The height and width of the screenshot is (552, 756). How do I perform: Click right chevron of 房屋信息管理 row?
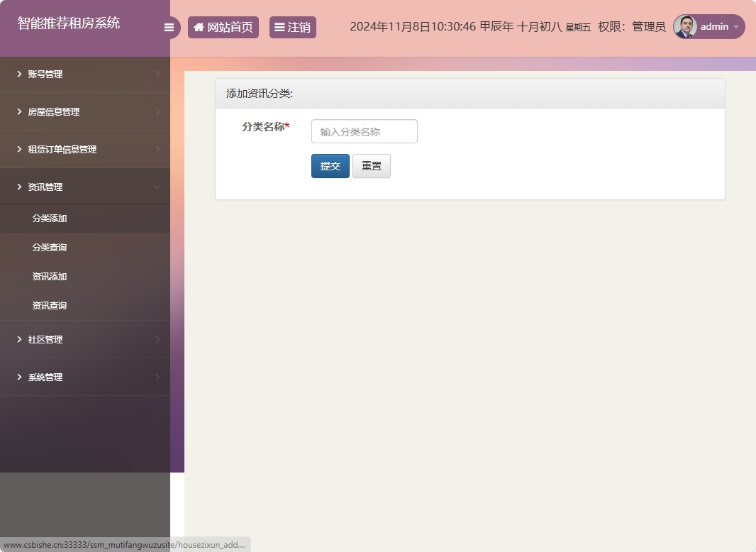pyautogui.click(x=157, y=112)
